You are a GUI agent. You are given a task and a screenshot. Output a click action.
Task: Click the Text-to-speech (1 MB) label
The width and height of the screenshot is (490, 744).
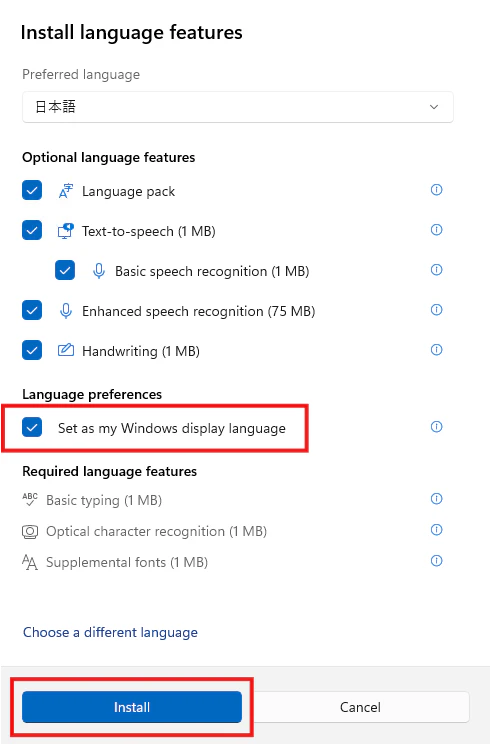click(149, 231)
